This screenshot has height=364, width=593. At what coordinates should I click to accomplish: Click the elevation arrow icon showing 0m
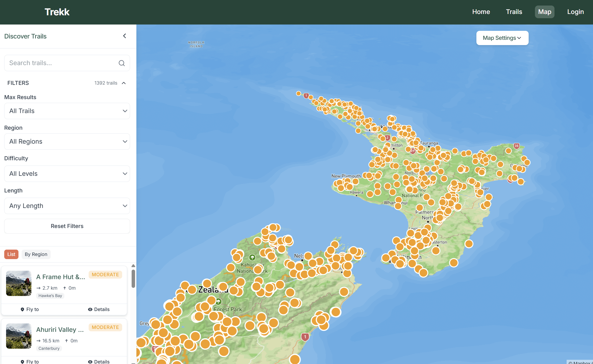pyautogui.click(x=65, y=288)
